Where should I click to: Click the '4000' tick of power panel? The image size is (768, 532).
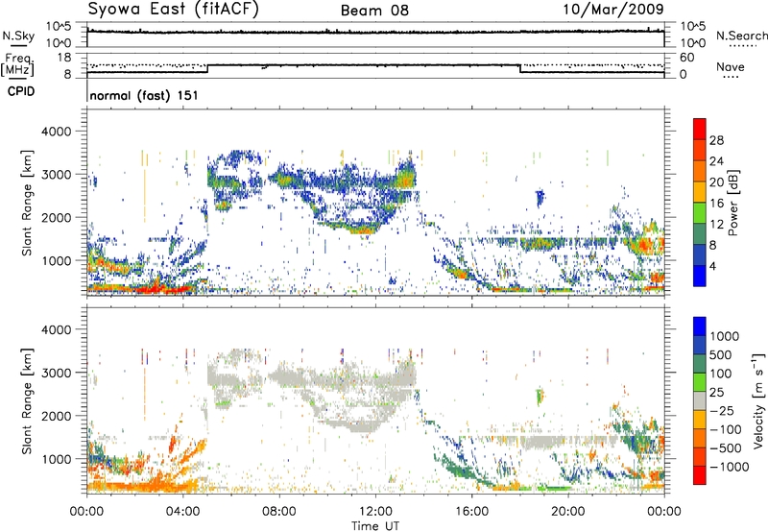tap(56, 132)
